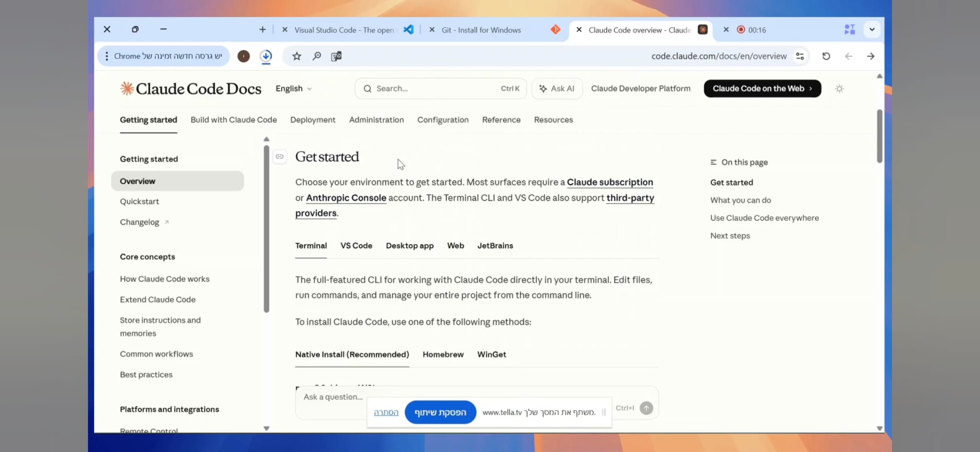
Task: Open Quickstart in the sidebar
Action: click(x=139, y=201)
